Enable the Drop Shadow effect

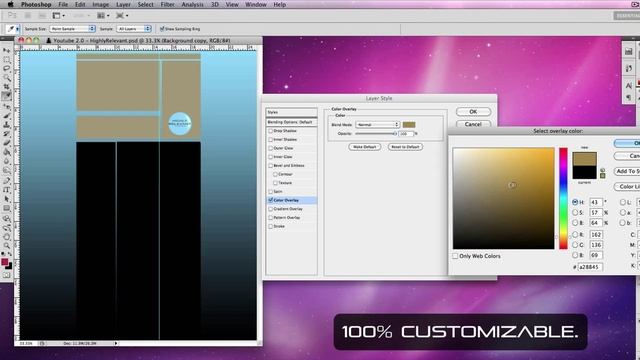270,131
